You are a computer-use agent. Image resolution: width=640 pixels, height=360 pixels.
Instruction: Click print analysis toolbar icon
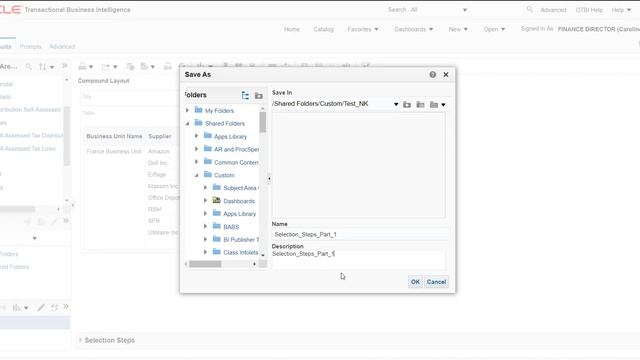(86, 66)
